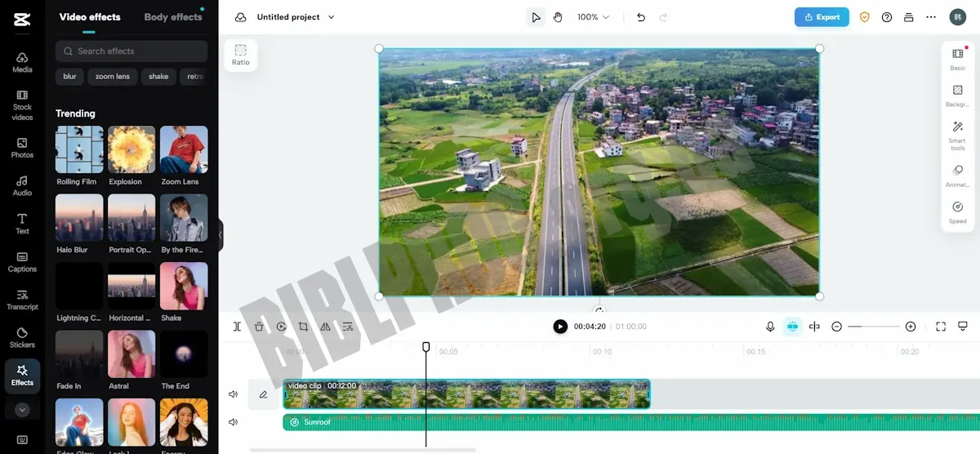
Task: Collapse the effects side panel handle
Action: (x=220, y=235)
